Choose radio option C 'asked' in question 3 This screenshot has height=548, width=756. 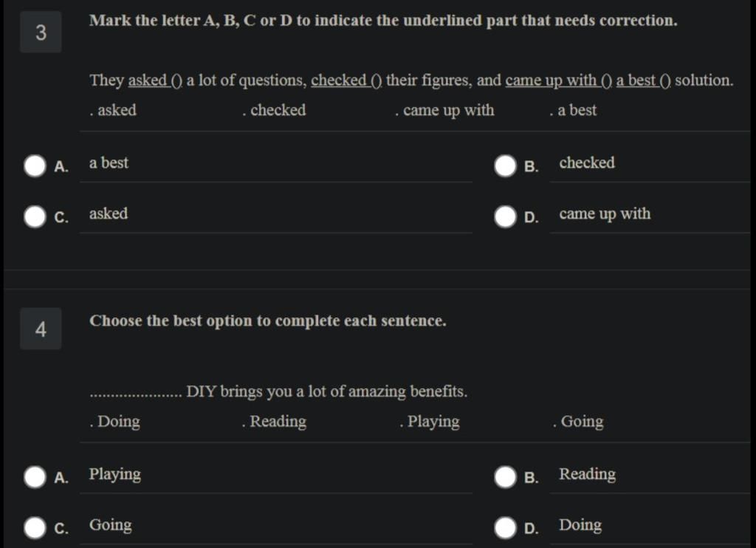tap(35, 216)
